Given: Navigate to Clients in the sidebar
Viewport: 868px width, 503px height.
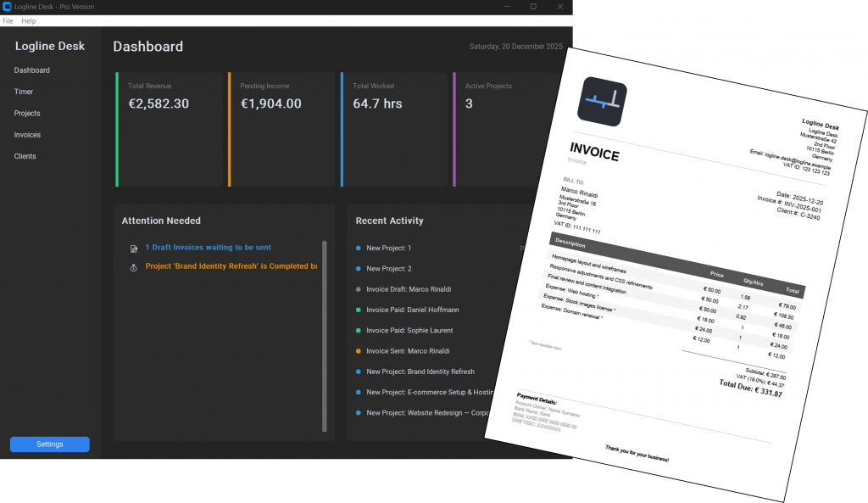Looking at the screenshot, I should (25, 157).
